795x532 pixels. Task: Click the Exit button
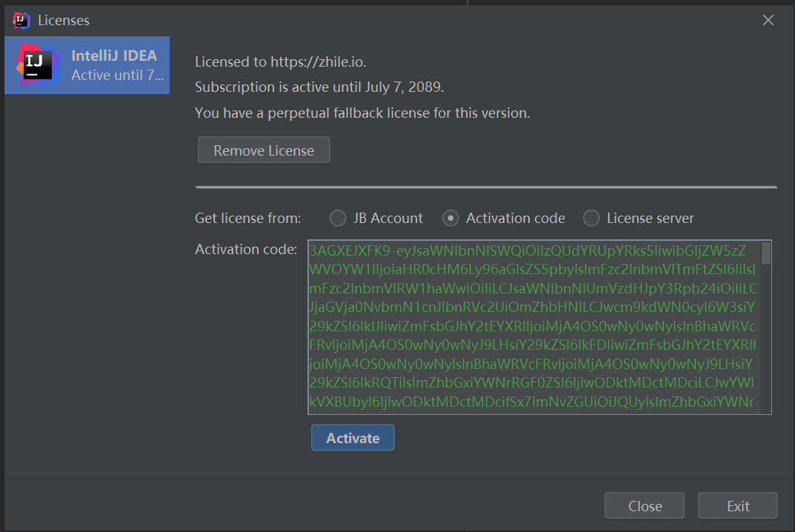[x=737, y=506]
